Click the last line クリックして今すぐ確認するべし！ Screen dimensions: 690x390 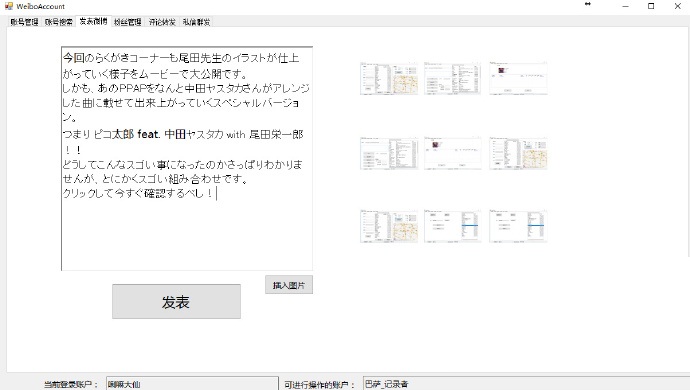139,193
